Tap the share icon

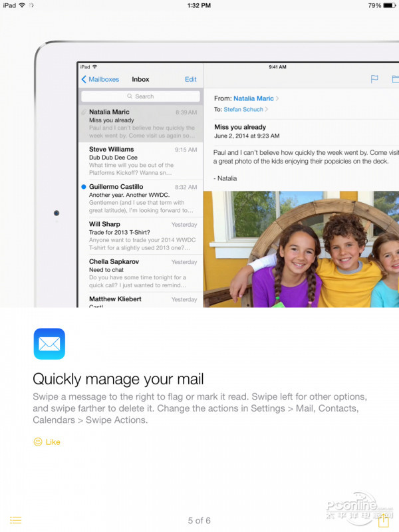(x=384, y=520)
